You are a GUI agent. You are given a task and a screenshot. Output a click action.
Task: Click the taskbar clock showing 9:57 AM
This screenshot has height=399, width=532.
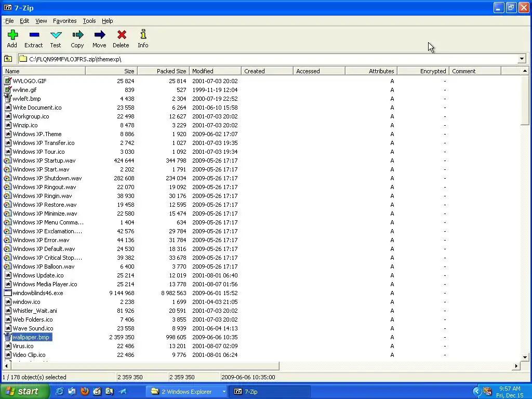[510, 389]
